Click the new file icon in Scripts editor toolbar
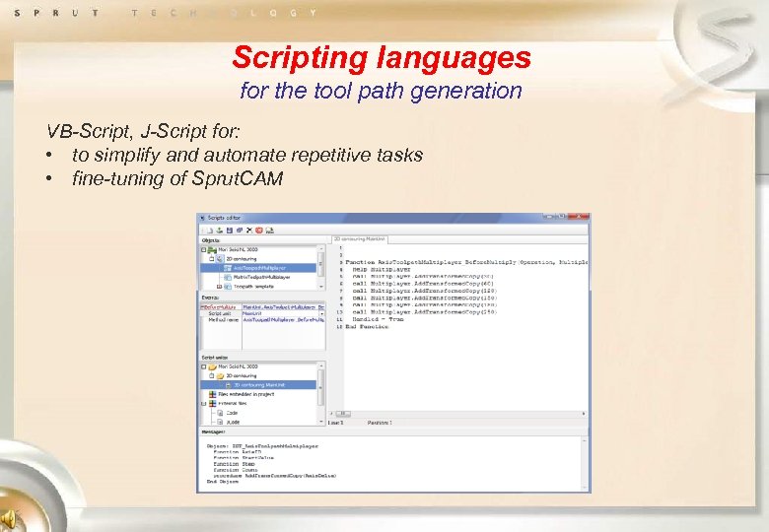The width and height of the screenshot is (769, 532). coord(210,231)
